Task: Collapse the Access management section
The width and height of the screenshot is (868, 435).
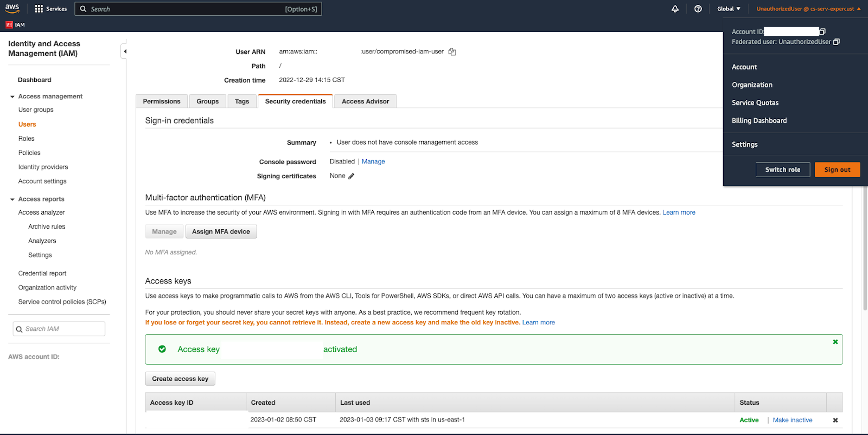Action: coord(12,96)
